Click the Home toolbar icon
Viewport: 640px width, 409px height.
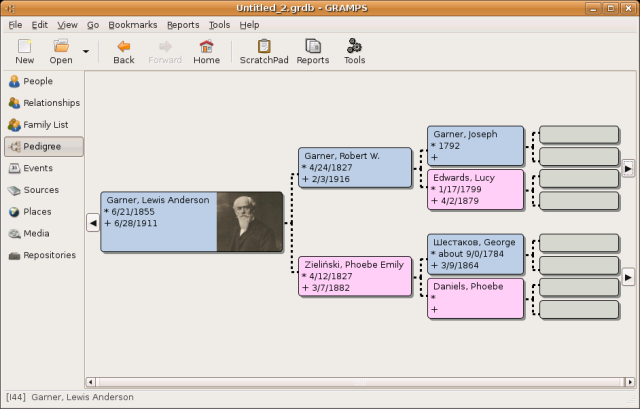pos(206,46)
